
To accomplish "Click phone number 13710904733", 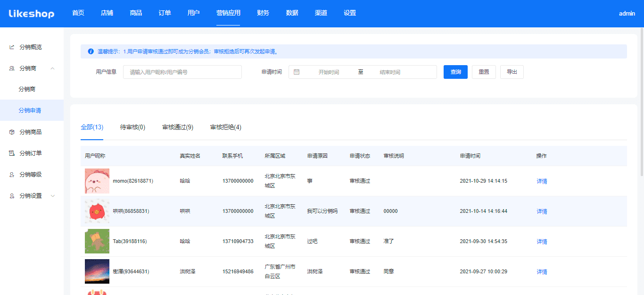I will [238, 241].
